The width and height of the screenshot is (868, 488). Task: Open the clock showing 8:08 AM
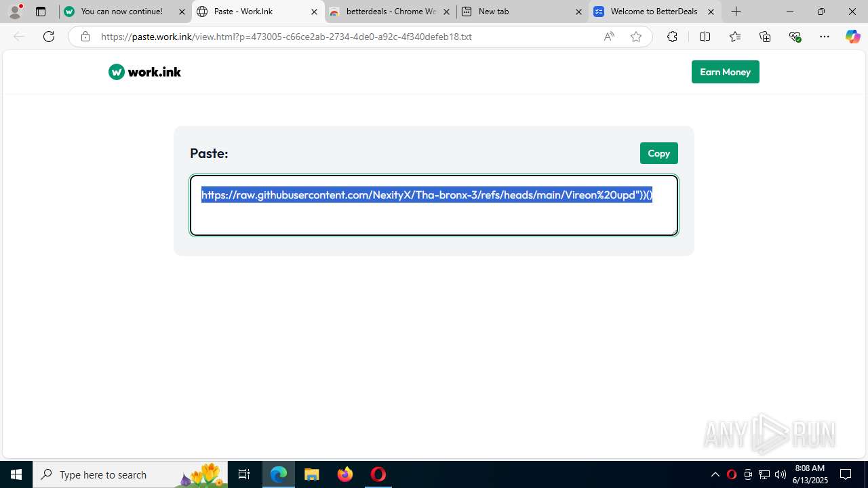click(811, 474)
